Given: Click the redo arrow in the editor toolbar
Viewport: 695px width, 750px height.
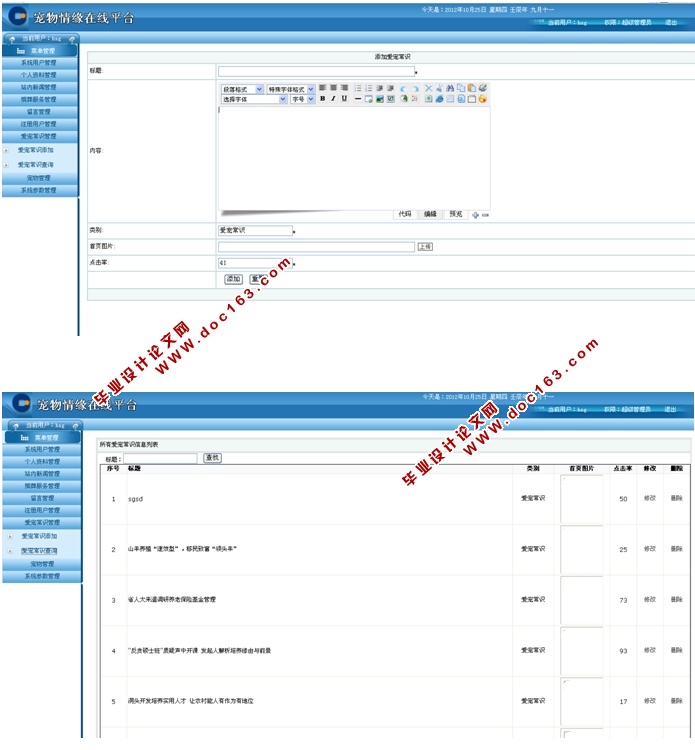Looking at the screenshot, I should [415, 88].
